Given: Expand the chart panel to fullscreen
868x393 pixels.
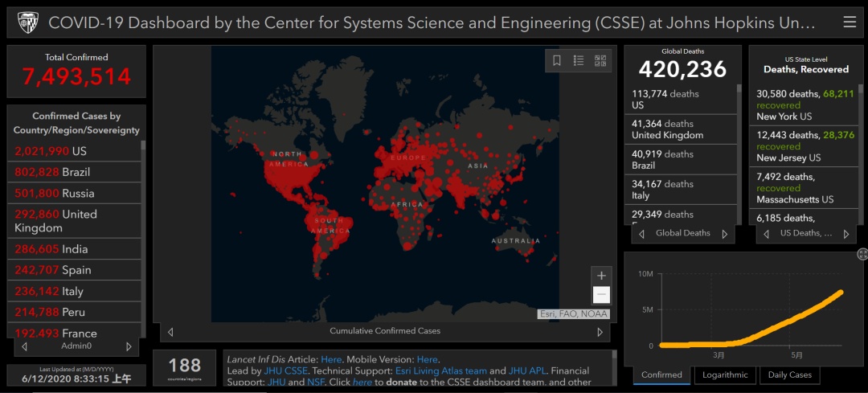Looking at the screenshot, I should click(x=862, y=254).
